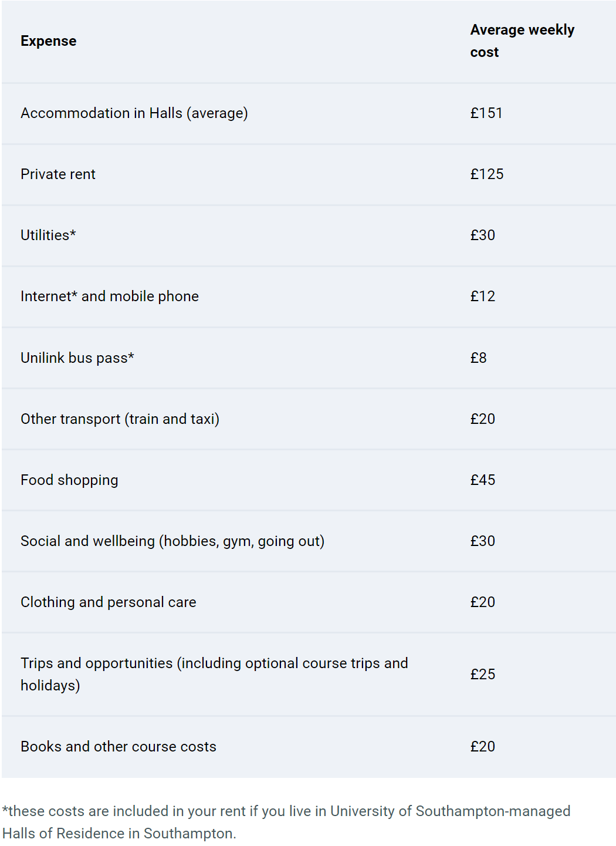Select Books and other course costs
The image size is (616, 846).
(x=119, y=747)
